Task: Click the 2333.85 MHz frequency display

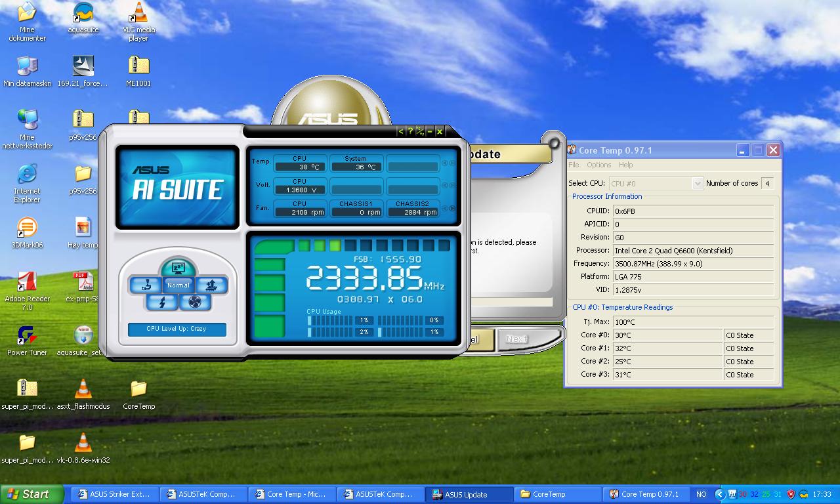Action: tap(375, 278)
